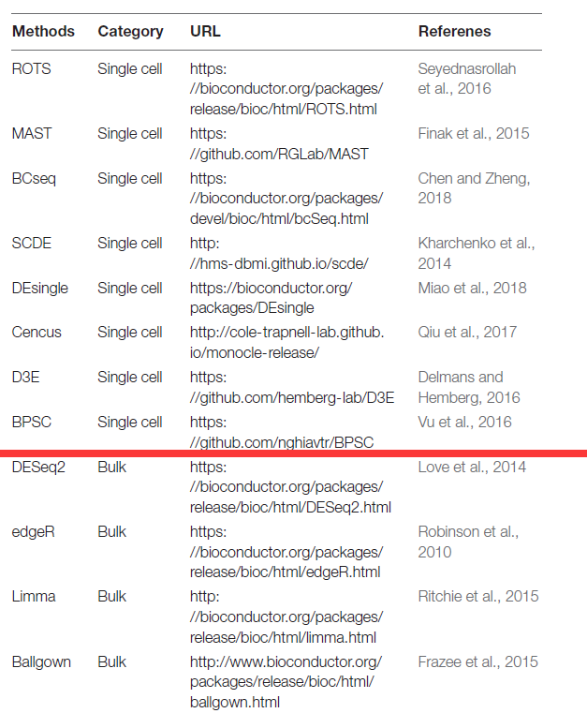Click the Robinson et al., 2010 reference
The height and width of the screenshot is (728, 587).
click(468, 542)
